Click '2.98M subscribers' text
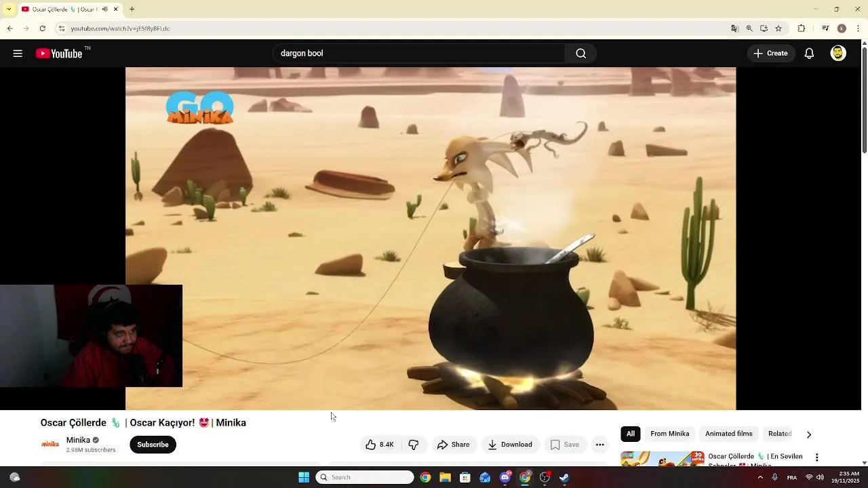868x488 pixels. (91, 449)
